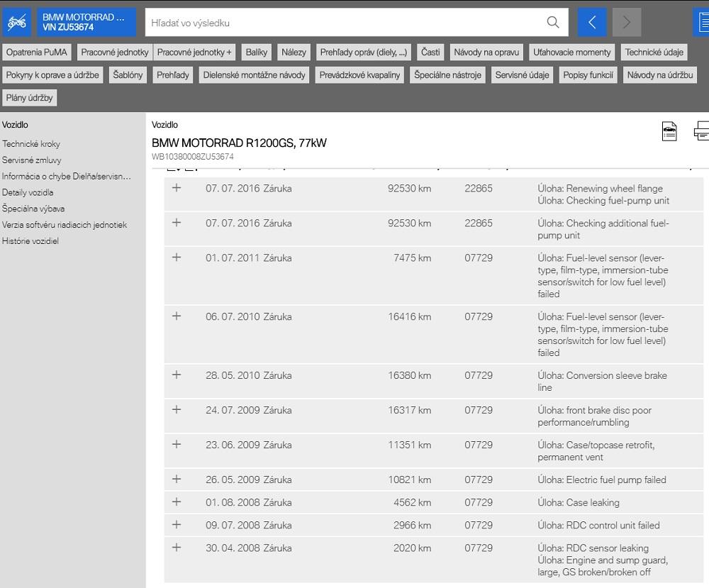Viewport: 709px width, 588px height.
Task: Expand the 01.08.2008 Case leaking row
Action: pyautogui.click(x=177, y=502)
